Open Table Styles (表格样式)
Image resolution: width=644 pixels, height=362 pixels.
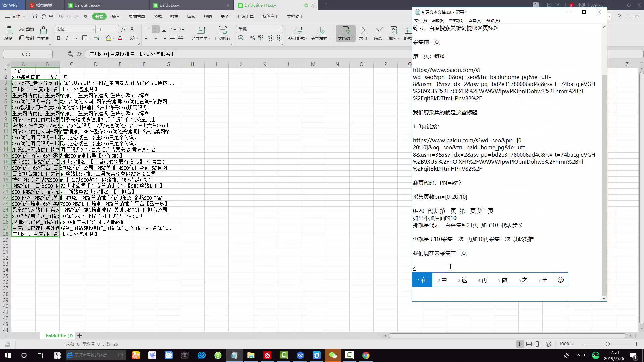tap(321, 34)
